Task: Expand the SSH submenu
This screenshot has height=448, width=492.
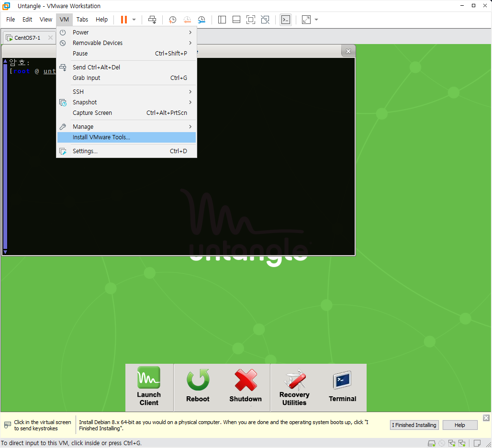Action: click(126, 91)
